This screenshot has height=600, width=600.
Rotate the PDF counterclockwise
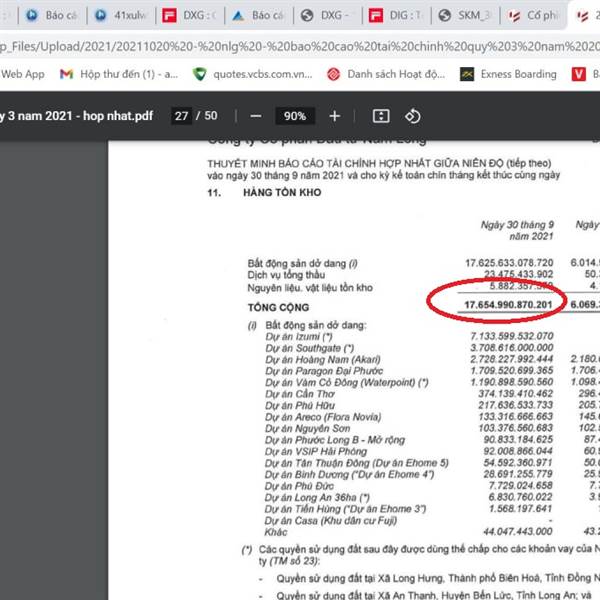[412, 116]
